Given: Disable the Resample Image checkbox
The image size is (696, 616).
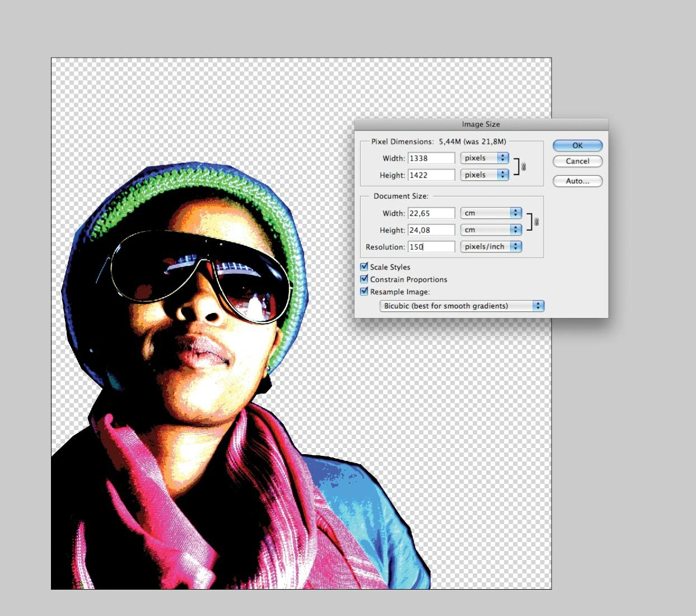Looking at the screenshot, I should 364,291.
